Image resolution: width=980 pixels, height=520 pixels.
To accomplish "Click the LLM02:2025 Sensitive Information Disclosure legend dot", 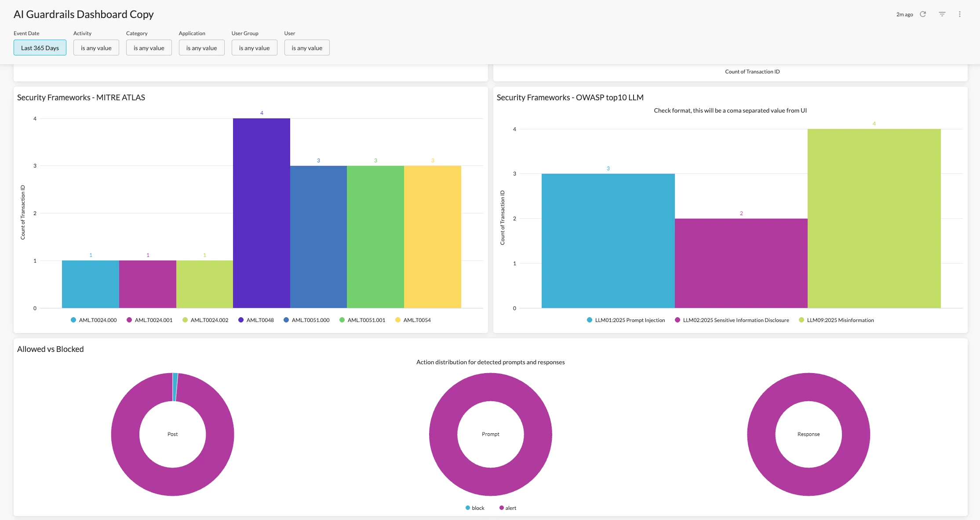I will pyautogui.click(x=678, y=320).
